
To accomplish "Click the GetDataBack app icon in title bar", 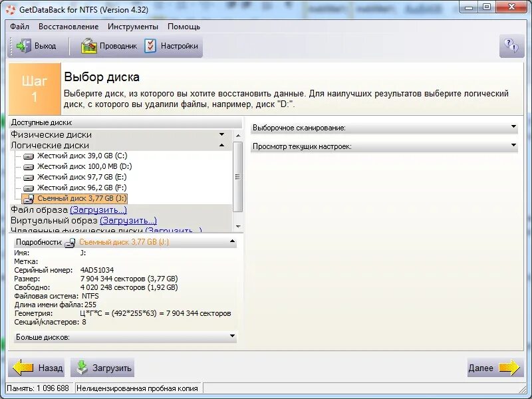I will pyautogui.click(x=11, y=9).
